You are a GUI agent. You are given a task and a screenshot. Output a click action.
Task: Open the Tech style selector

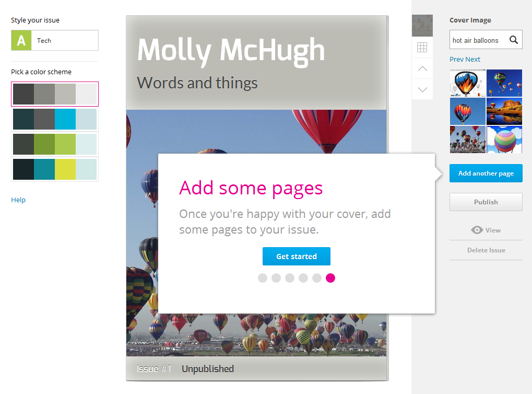55,40
